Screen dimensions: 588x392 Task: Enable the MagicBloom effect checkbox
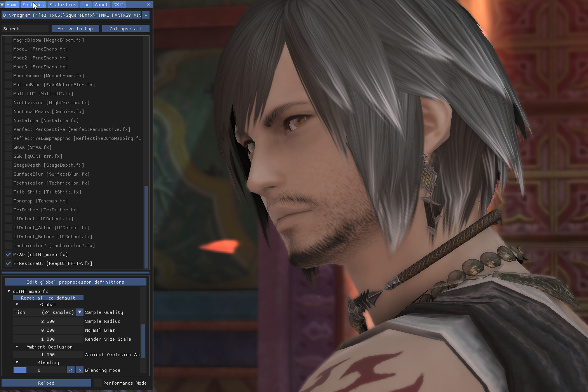click(8, 40)
